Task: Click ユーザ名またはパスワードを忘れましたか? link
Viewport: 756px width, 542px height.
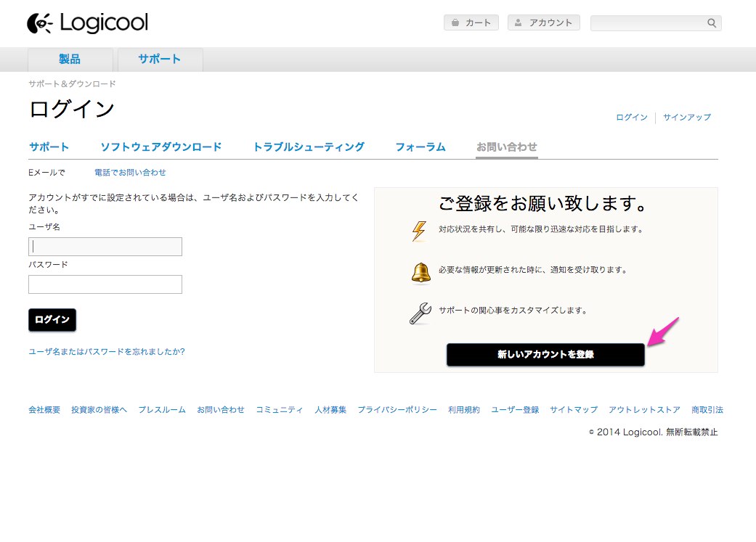Action: pyautogui.click(x=105, y=351)
